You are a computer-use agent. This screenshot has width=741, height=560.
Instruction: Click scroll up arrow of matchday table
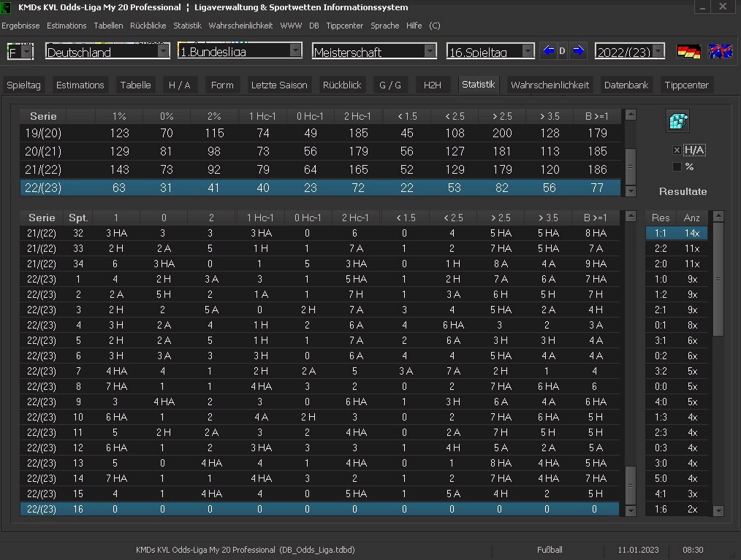click(631, 216)
